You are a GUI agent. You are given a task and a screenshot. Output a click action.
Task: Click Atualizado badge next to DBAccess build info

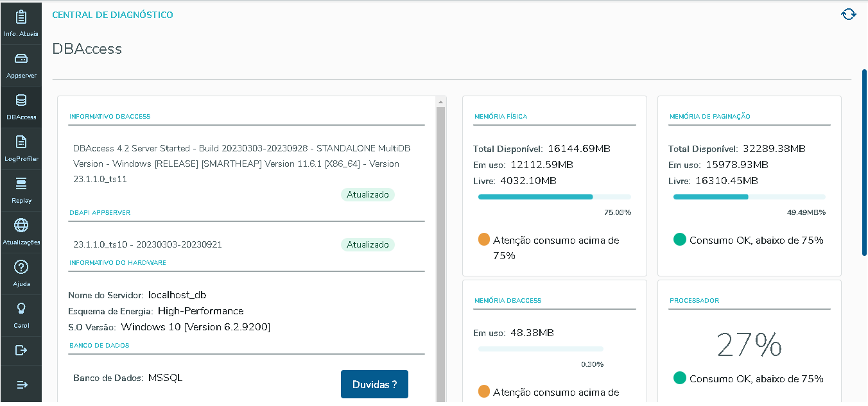click(x=368, y=194)
